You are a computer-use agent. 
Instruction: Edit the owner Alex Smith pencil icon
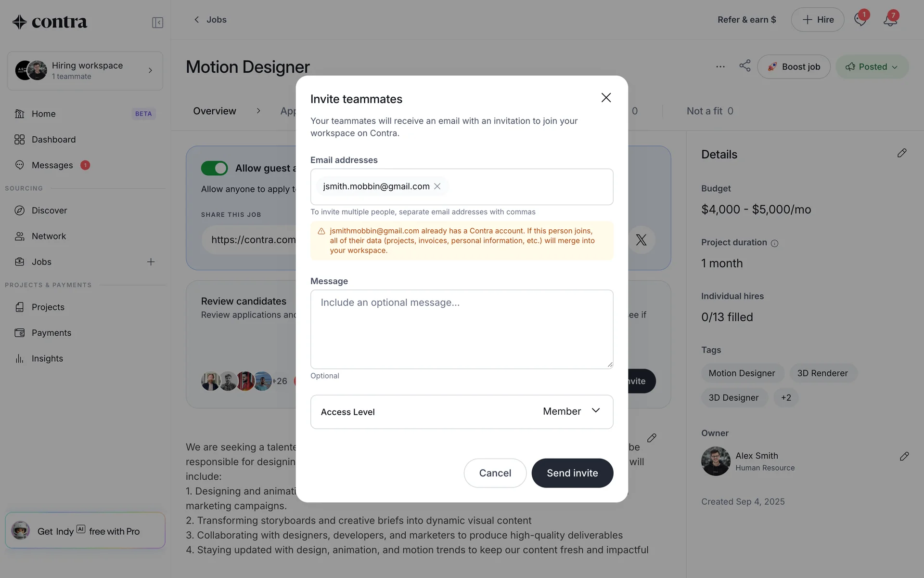point(904,456)
